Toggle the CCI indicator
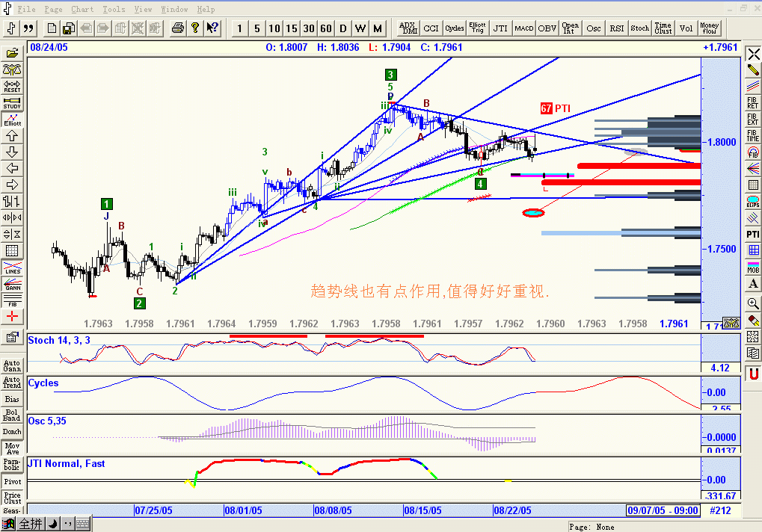Viewport: 762px width, 532px height. coord(431,28)
